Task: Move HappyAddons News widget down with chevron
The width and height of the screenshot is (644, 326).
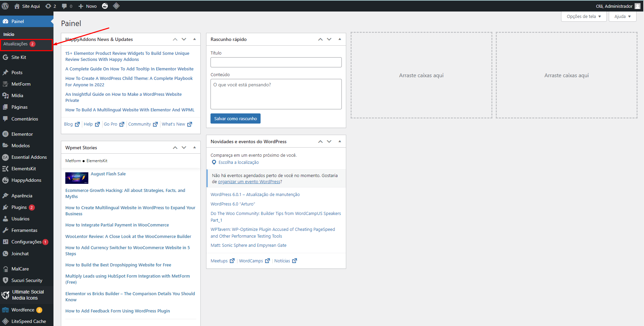Action: pos(184,39)
